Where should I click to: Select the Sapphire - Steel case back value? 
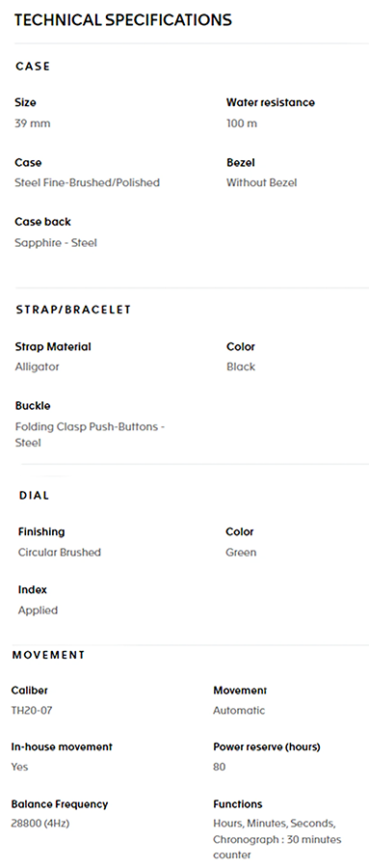(56, 242)
